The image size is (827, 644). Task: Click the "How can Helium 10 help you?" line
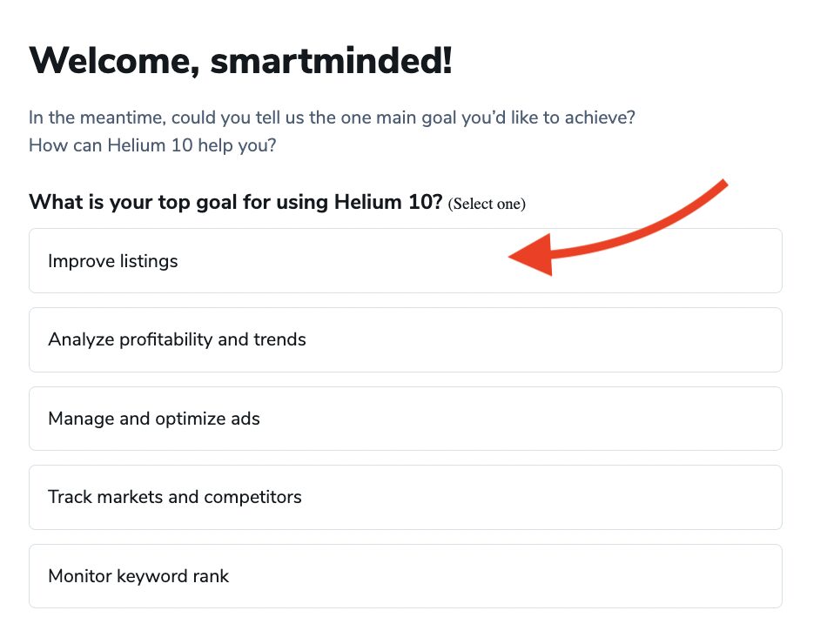pyautogui.click(x=152, y=145)
